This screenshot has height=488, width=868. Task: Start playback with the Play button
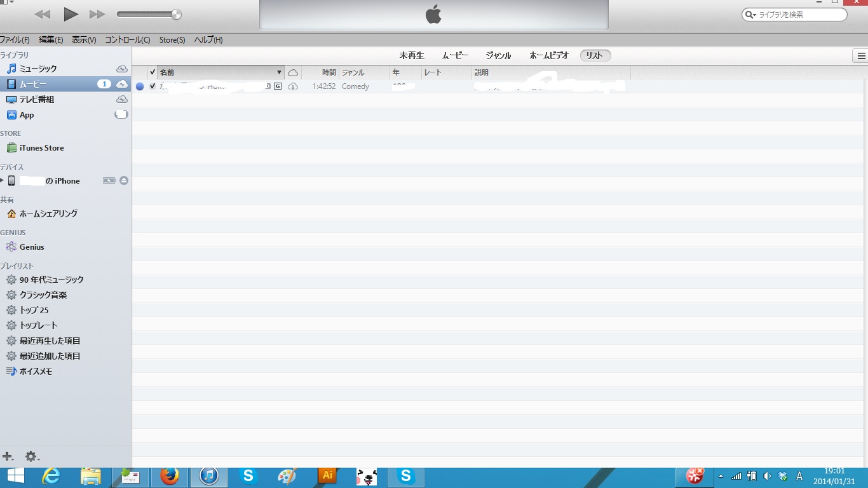click(71, 14)
